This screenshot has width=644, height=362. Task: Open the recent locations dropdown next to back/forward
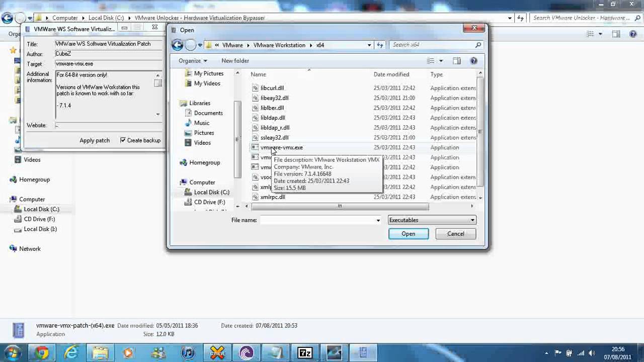point(200,45)
